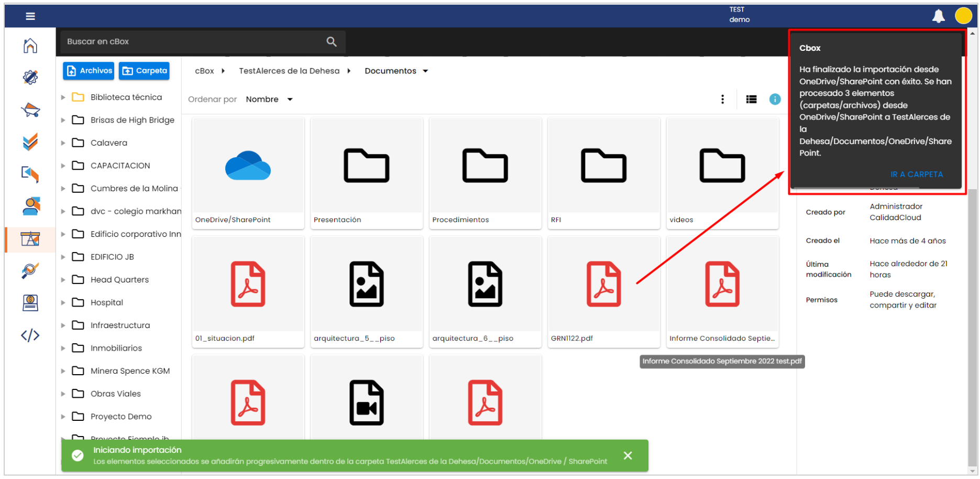The height and width of the screenshot is (479, 980).
Task: Navigate to cBox breadcrumb root
Action: (204, 71)
